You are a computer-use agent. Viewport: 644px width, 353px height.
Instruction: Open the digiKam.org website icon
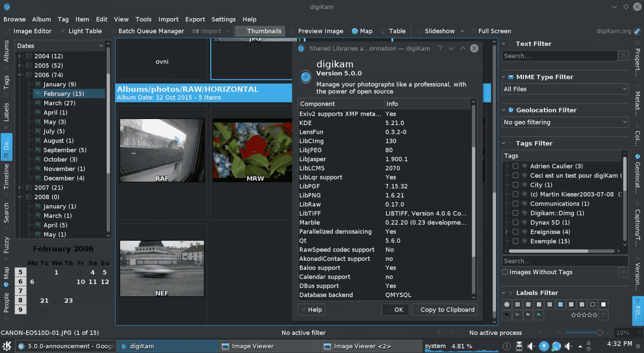(x=637, y=31)
